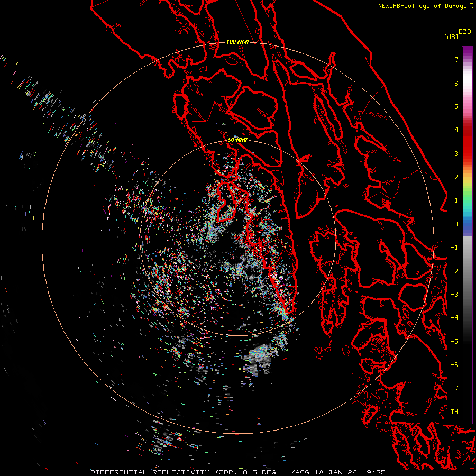Click the 6 value on the colorbar
The image size is (476, 476).
tap(456, 83)
